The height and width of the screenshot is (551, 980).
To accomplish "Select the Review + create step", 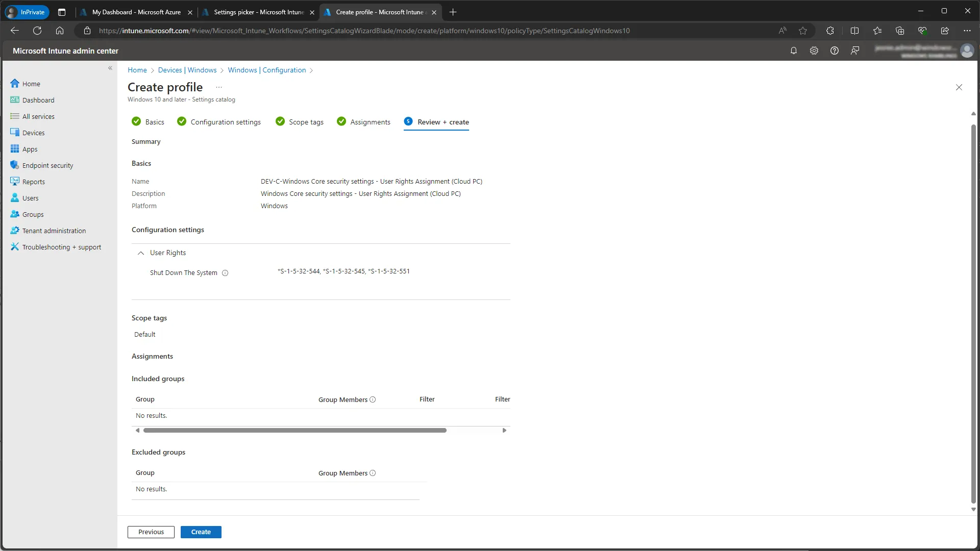I will click(436, 121).
